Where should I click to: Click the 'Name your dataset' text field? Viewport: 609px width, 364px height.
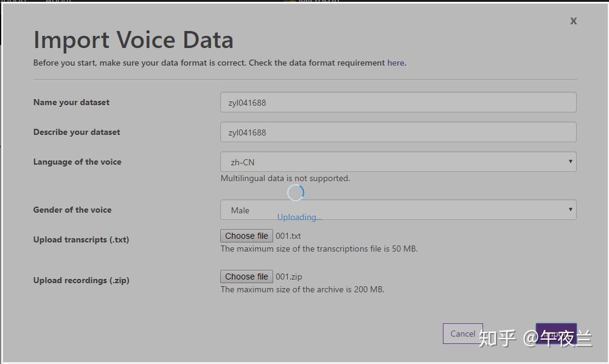(398, 102)
